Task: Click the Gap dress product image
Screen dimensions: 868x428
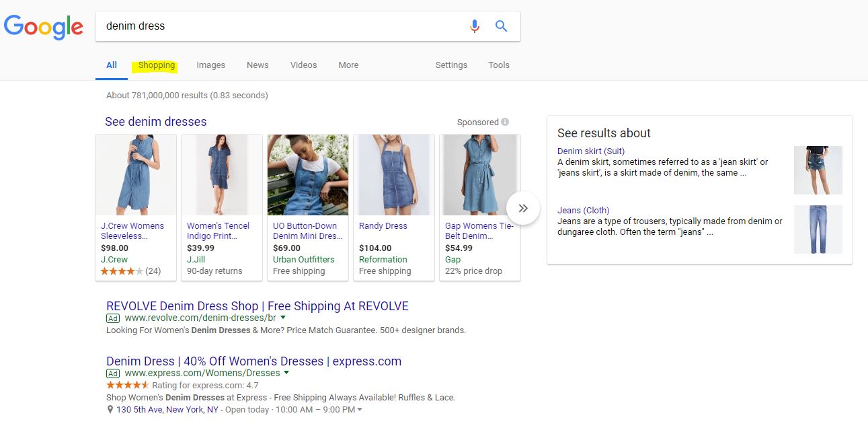Action: (x=480, y=175)
